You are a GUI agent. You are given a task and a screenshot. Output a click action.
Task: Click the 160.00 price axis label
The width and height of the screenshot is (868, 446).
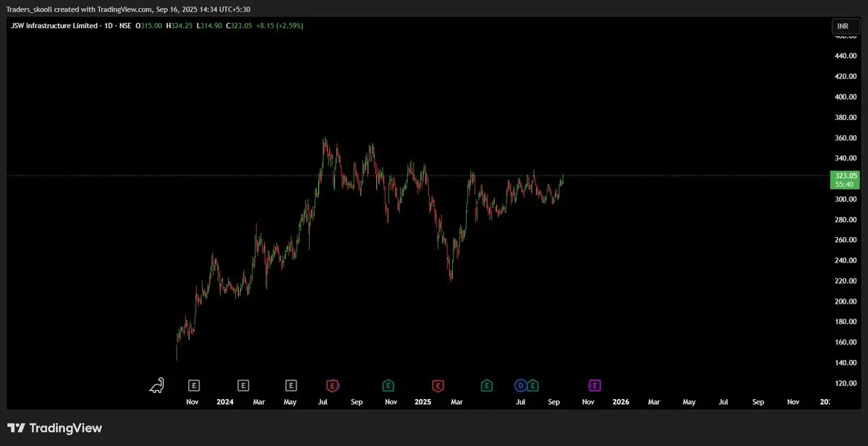point(846,342)
